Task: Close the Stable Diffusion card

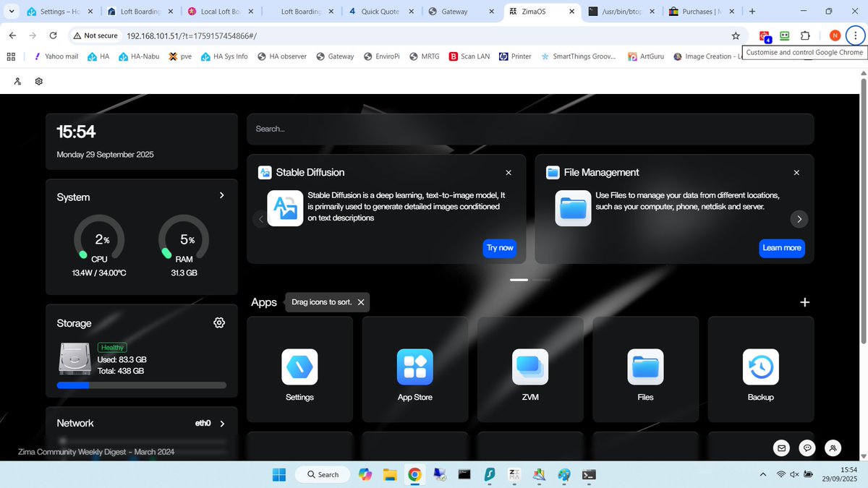Action: click(x=509, y=173)
